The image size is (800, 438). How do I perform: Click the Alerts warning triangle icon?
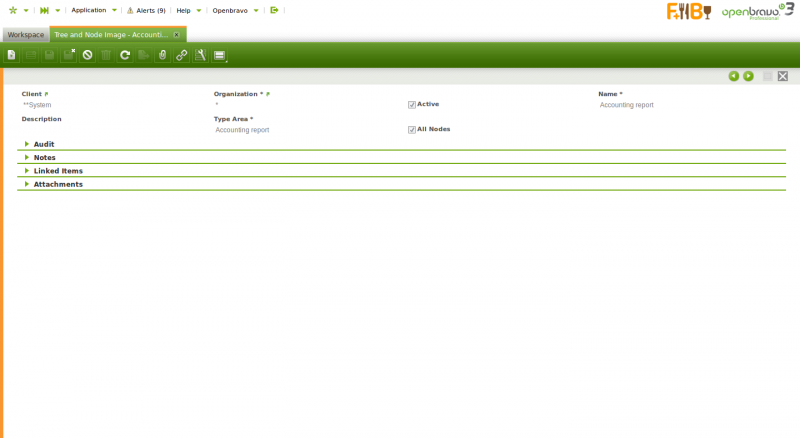[130, 10]
